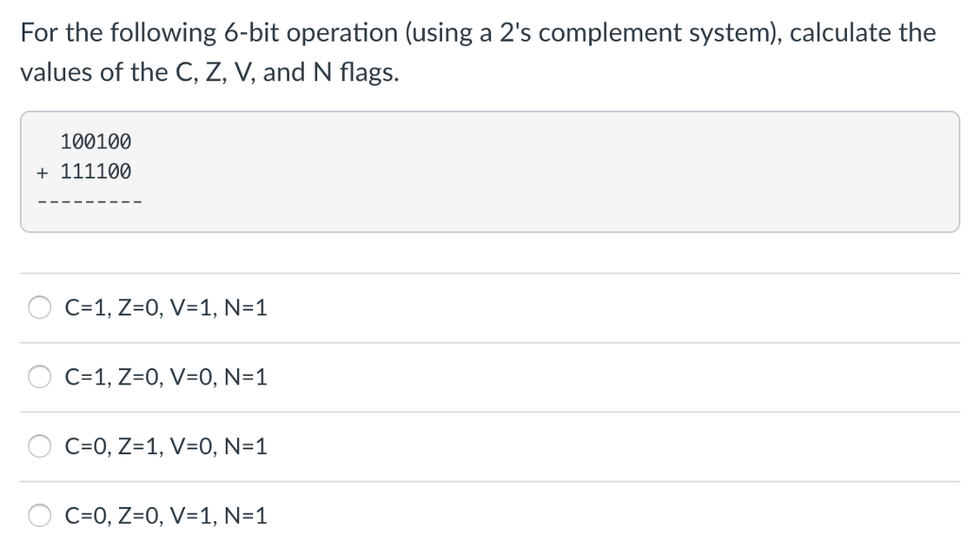Select the radio button for C=1, Z=0, V=0, N=1

coord(39,376)
